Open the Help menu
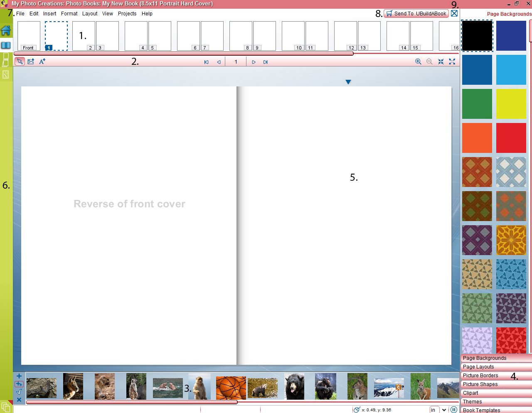Image resolution: width=532 pixels, height=413 pixels. coord(147,14)
